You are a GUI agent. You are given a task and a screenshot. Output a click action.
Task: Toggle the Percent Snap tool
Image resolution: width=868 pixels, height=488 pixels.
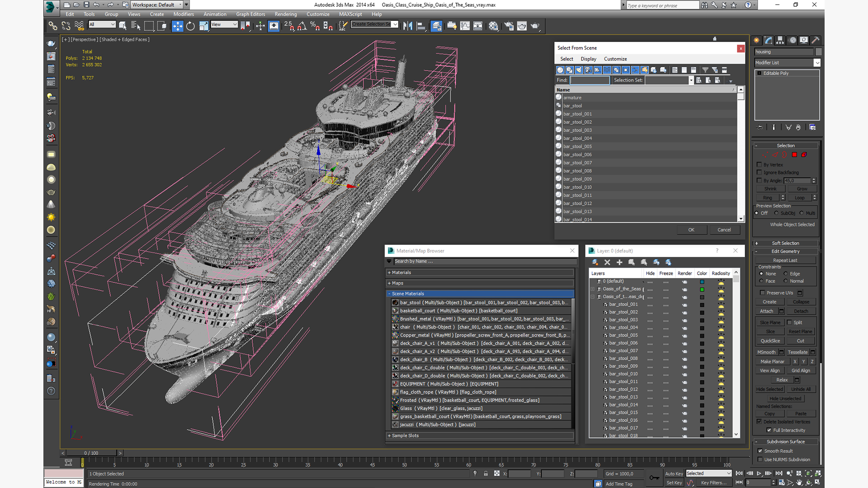pos(315,26)
